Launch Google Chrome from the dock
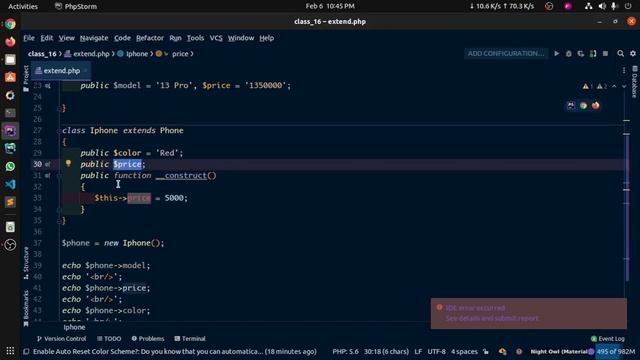 tap(10, 24)
